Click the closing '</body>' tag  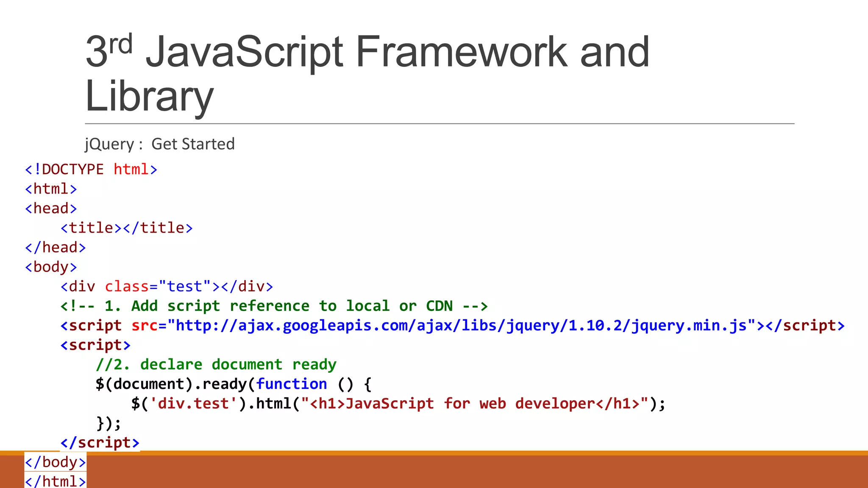click(56, 462)
